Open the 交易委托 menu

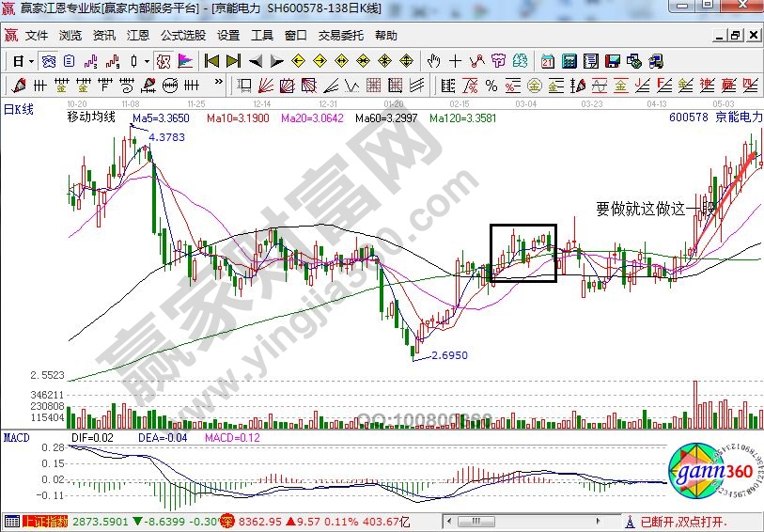tap(340, 36)
